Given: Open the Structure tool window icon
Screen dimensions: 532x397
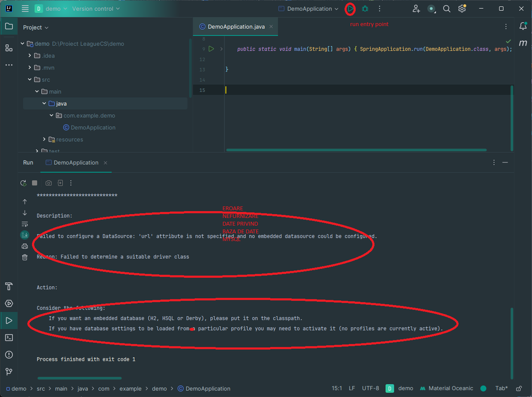Looking at the screenshot, I should tap(9, 48).
